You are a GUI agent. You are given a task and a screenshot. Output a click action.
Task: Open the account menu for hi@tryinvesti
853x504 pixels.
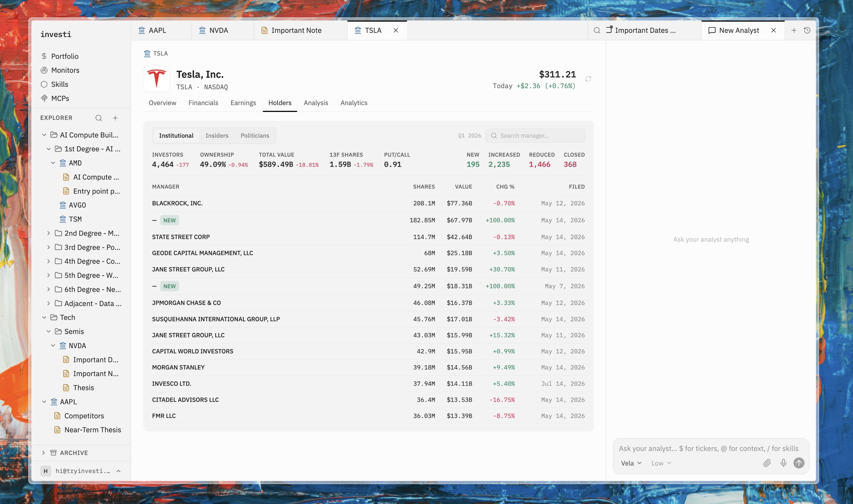pyautogui.click(x=81, y=471)
